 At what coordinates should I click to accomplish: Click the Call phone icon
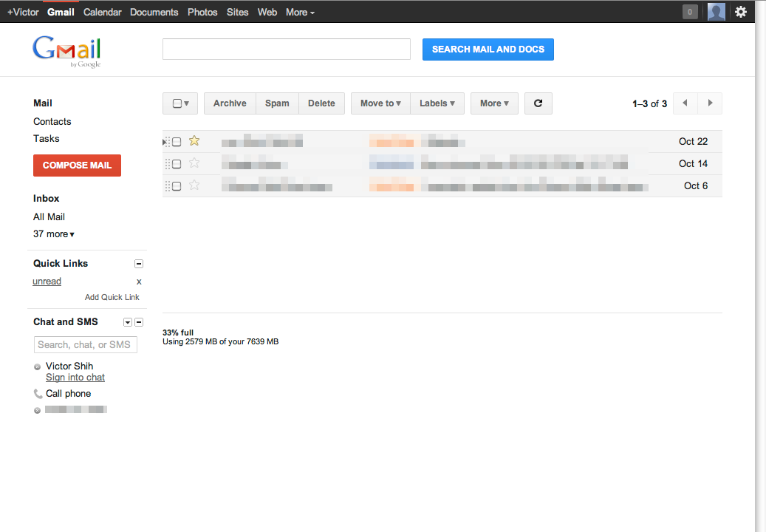coord(38,394)
